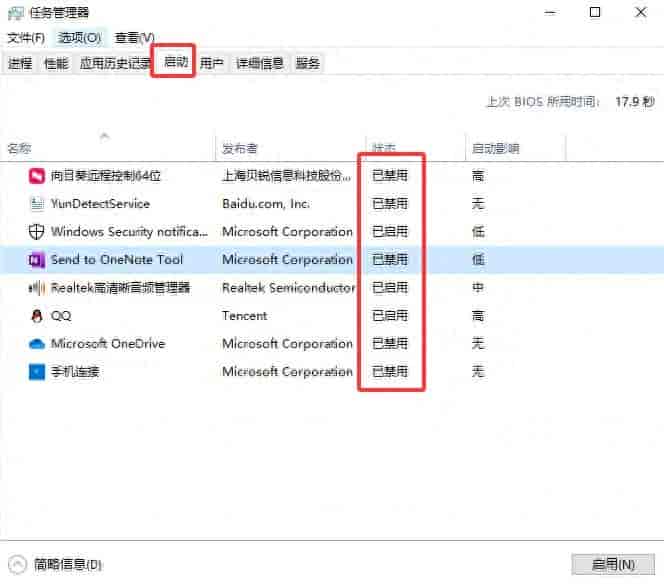This screenshot has width=664, height=588.
Task: Click the YunDetectService row icon
Action: tap(37, 204)
